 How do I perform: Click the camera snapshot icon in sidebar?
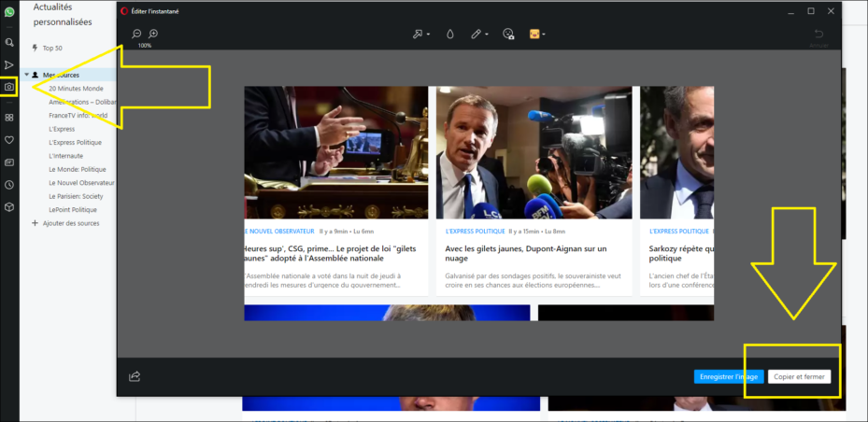(8, 87)
